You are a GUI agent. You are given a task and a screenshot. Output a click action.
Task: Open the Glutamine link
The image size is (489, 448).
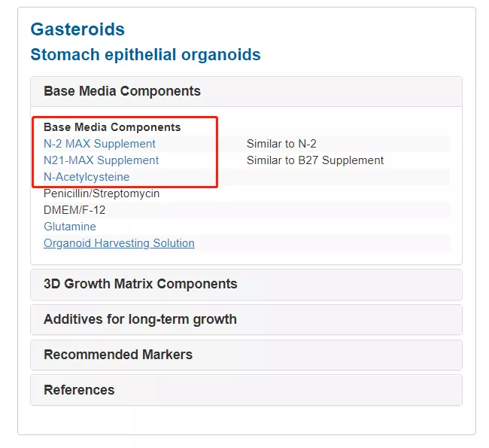pyautogui.click(x=70, y=227)
